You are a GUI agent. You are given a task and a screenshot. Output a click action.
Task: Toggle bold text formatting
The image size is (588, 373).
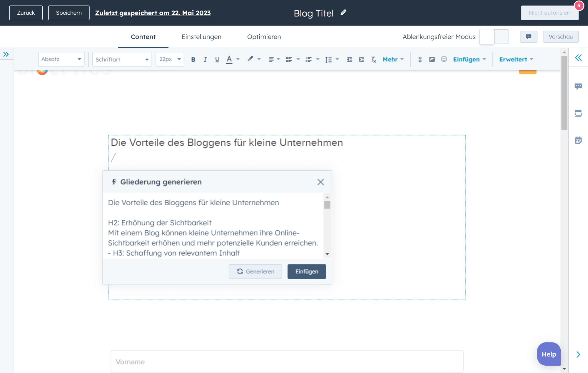click(193, 59)
